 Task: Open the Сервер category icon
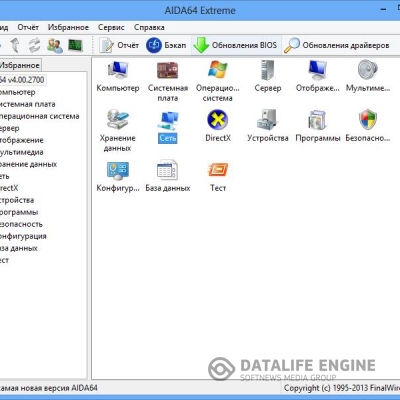tap(268, 70)
